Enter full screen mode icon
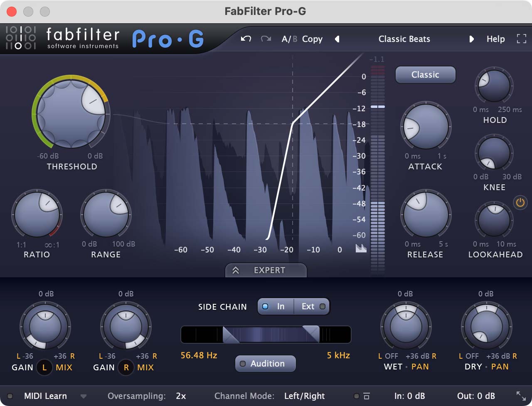This screenshot has width=532, height=406. coord(521,39)
